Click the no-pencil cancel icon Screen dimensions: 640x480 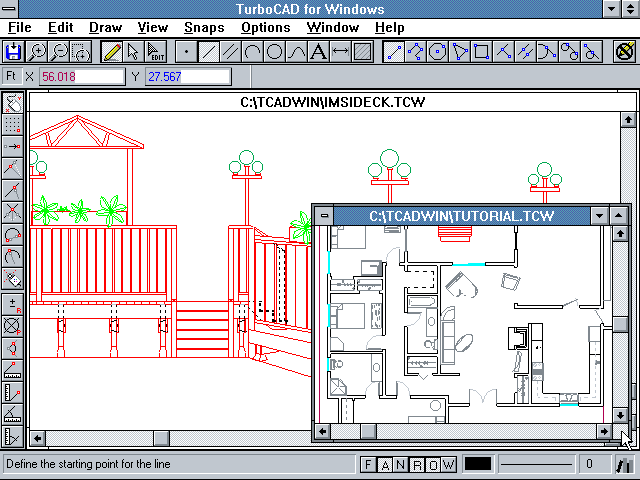[625, 52]
